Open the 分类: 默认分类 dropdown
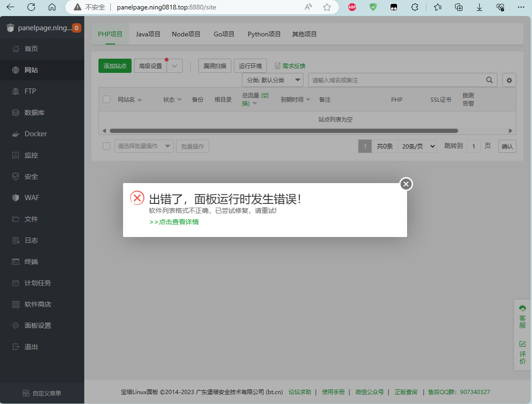Screen dimensions: 532x404 click(273, 80)
